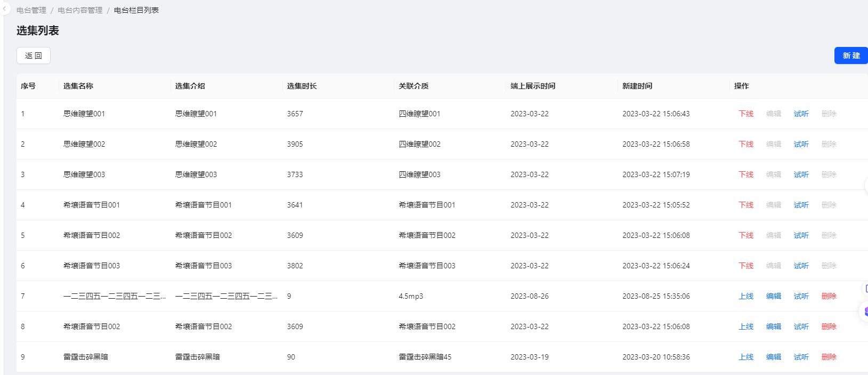Create a new episode with 新建

[850, 55]
